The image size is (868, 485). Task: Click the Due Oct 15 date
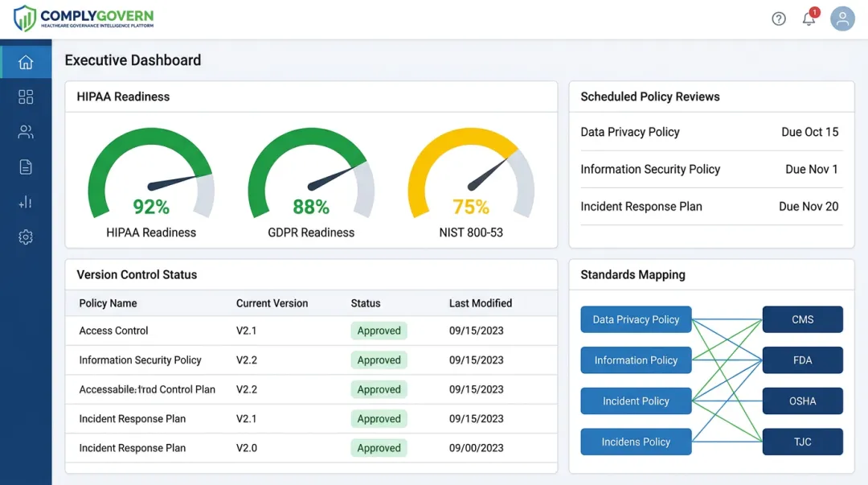(810, 132)
